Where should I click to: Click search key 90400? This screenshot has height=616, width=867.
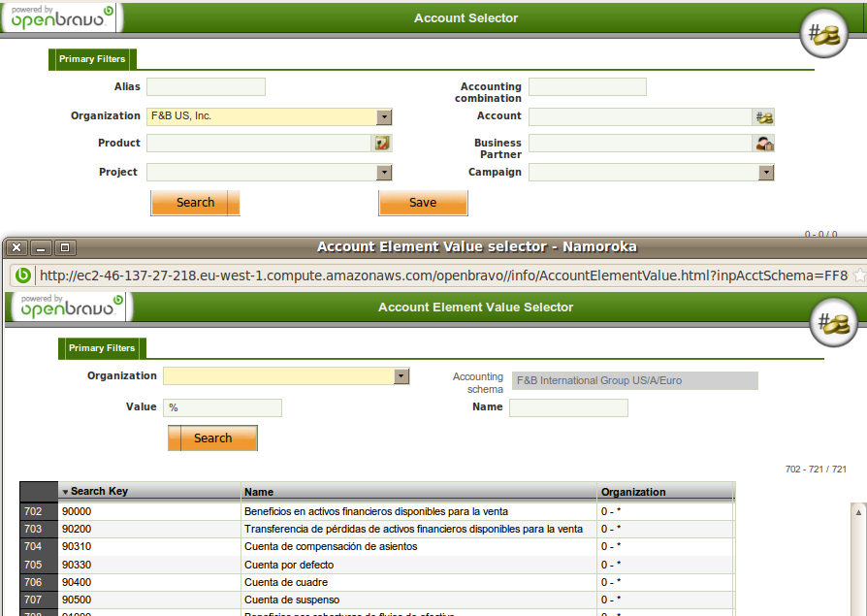point(77,582)
